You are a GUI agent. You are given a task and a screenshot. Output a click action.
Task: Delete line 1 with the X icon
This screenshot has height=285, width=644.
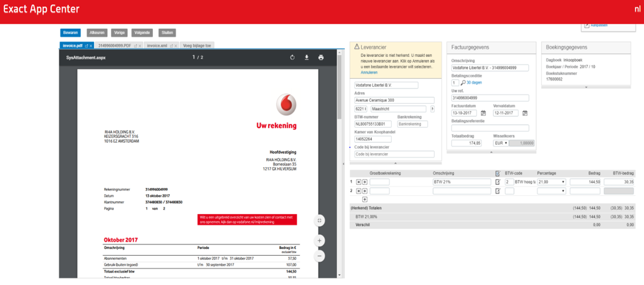(358, 182)
